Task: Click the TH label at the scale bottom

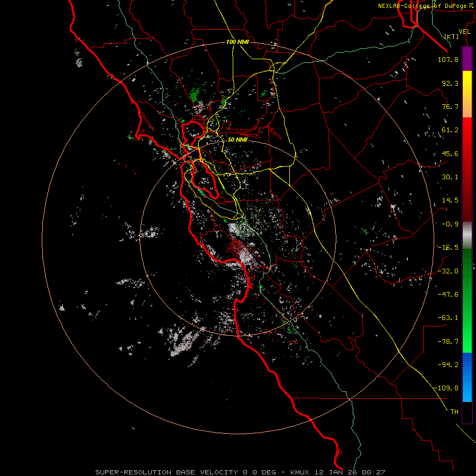Action: click(454, 412)
